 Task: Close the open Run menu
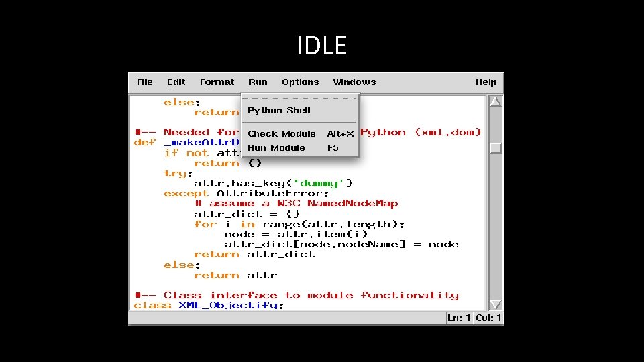pyautogui.click(x=258, y=82)
